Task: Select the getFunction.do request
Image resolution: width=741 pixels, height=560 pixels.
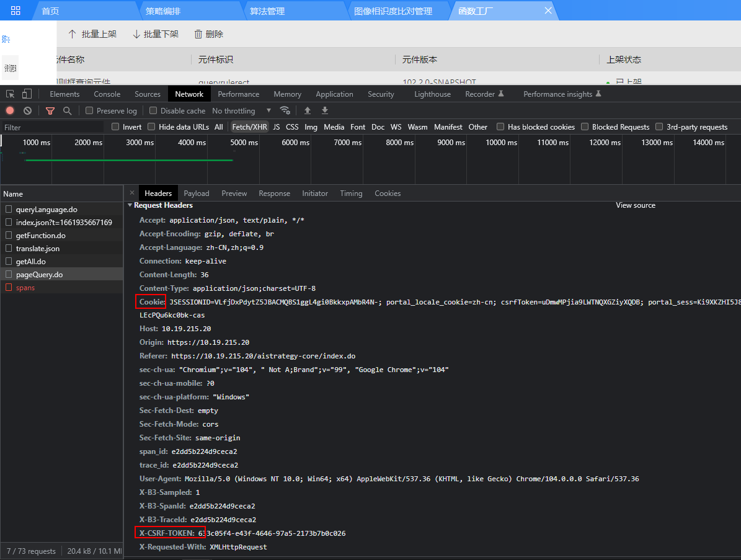Action: pos(61,235)
